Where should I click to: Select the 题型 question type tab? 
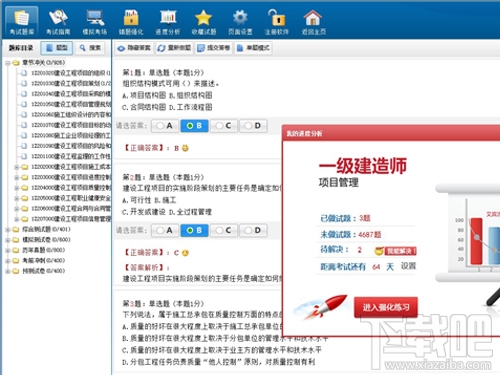coord(56,48)
